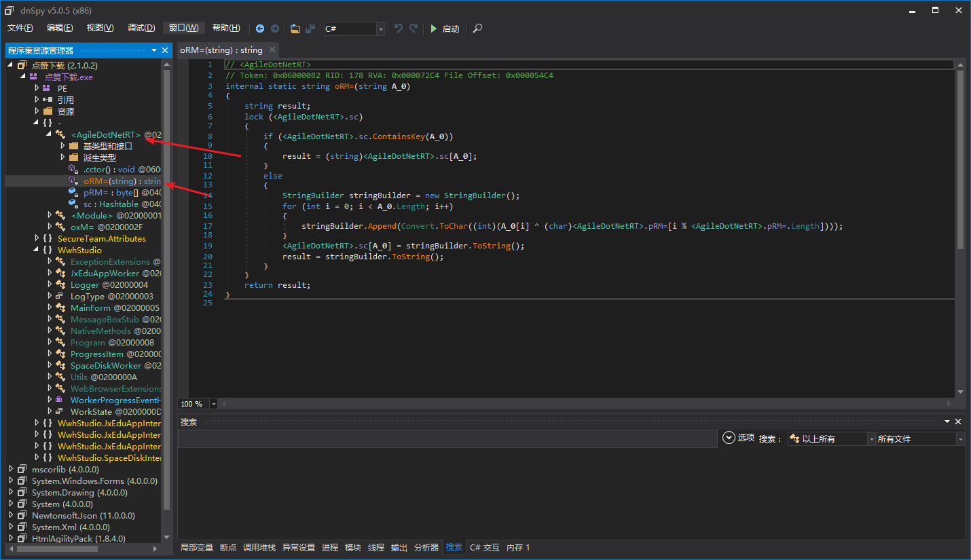971x560 pixels.
Task: Click the save all icon in toolbar
Action: click(x=310, y=29)
